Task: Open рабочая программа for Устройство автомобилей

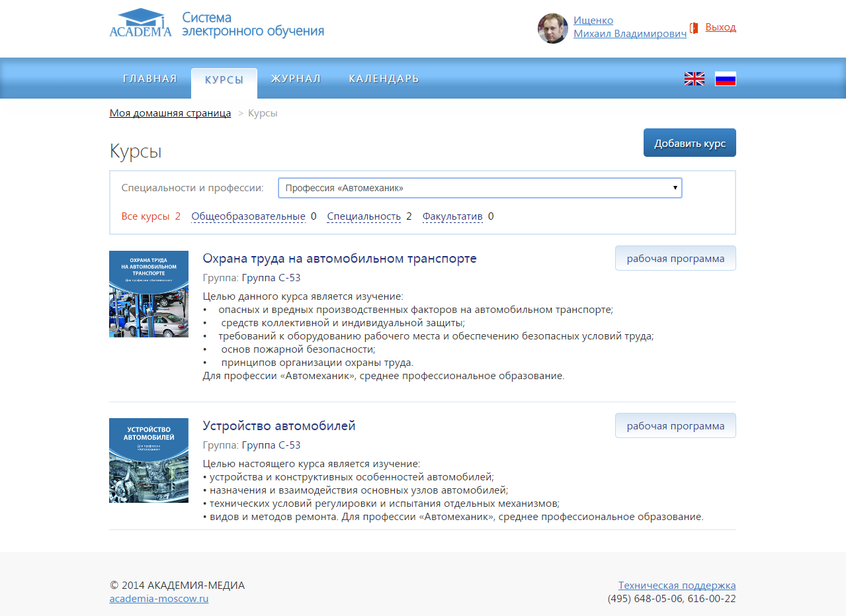Action: tap(675, 426)
